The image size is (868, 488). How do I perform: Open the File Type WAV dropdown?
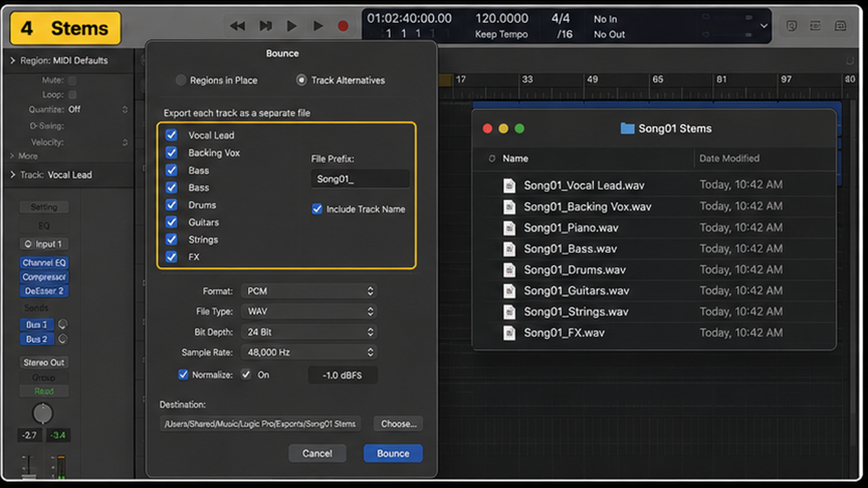[309, 312]
